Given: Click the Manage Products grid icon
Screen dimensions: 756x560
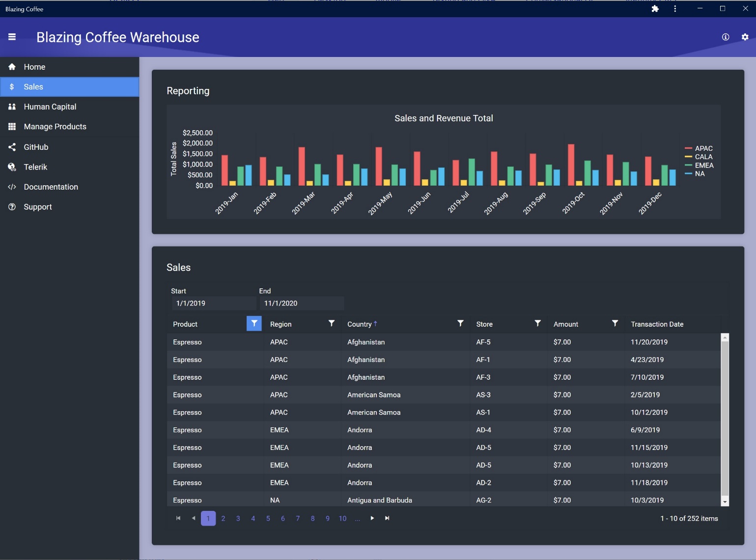Looking at the screenshot, I should pos(12,127).
